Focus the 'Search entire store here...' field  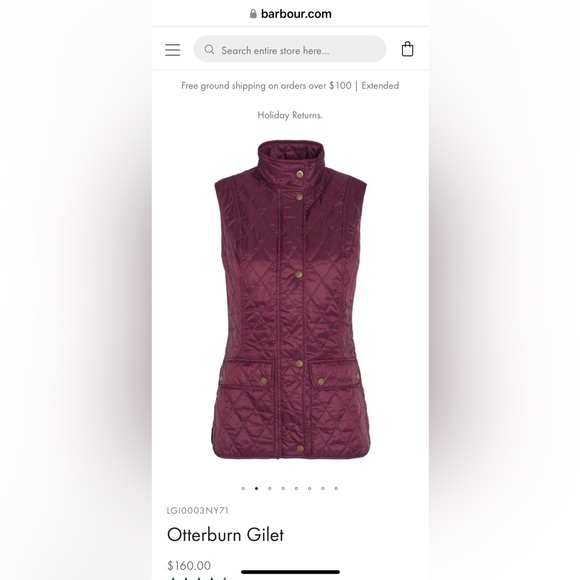[290, 49]
